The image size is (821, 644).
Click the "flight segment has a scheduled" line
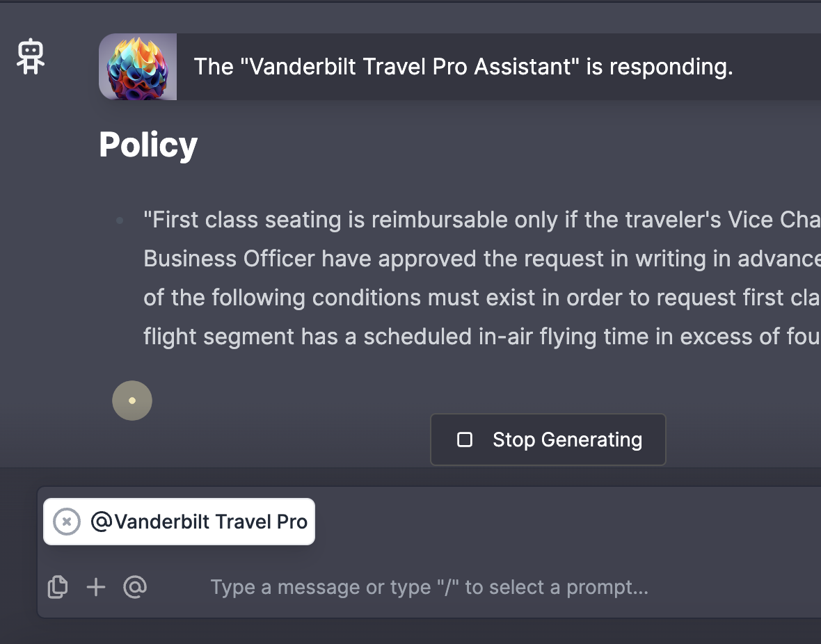[481, 336]
